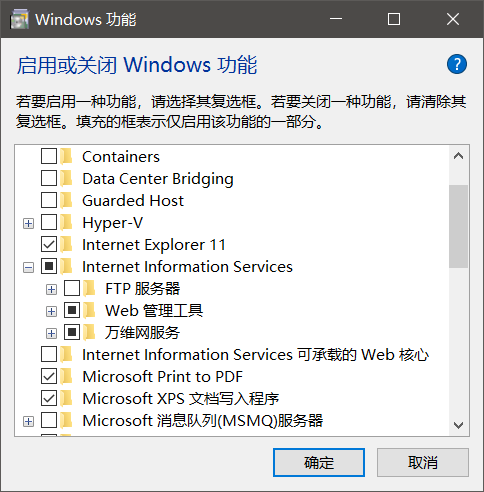Uncheck Internet Explorer 11

pyautogui.click(x=49, y=244)
